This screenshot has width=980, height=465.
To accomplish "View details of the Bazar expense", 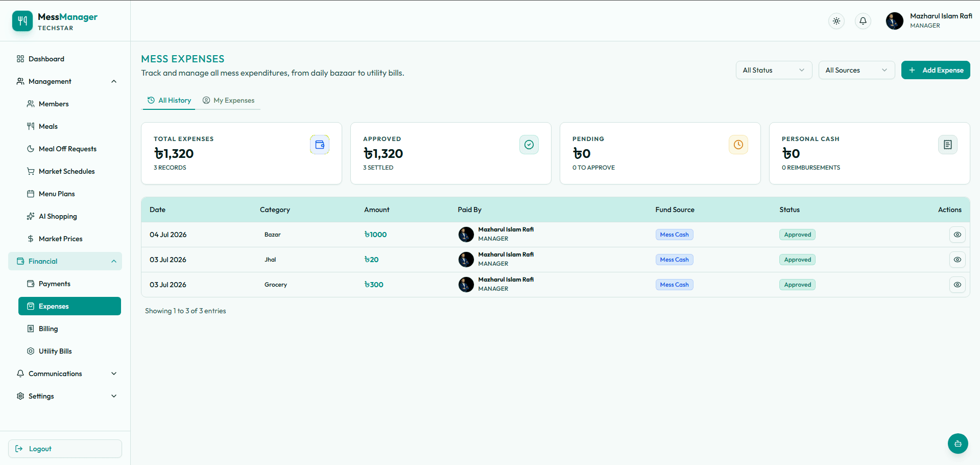I will [x=958, y=235].
